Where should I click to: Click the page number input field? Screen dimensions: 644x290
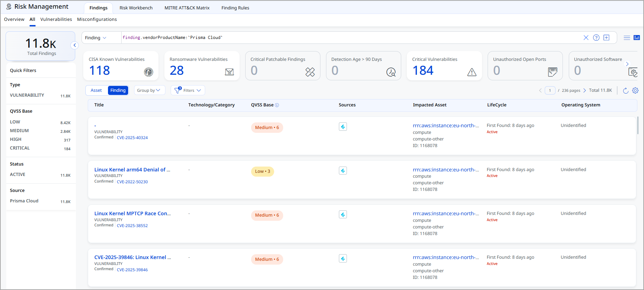[x=550, y=90]
